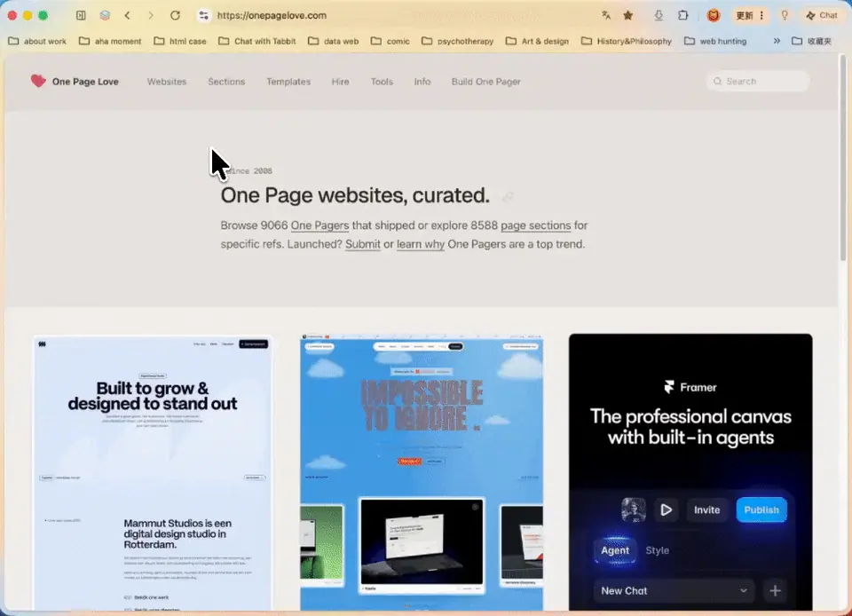Open the Art & design bookmark folder

coord(538,41)
